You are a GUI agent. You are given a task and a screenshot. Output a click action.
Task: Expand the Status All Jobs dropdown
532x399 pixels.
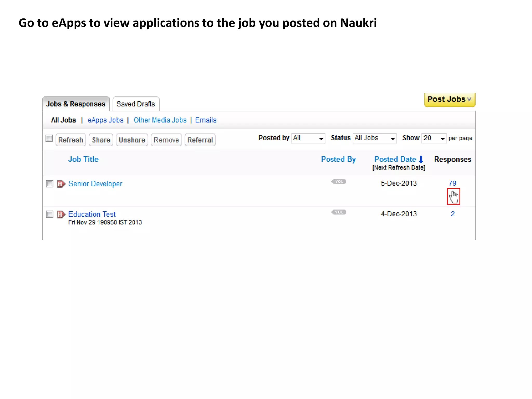374,138
